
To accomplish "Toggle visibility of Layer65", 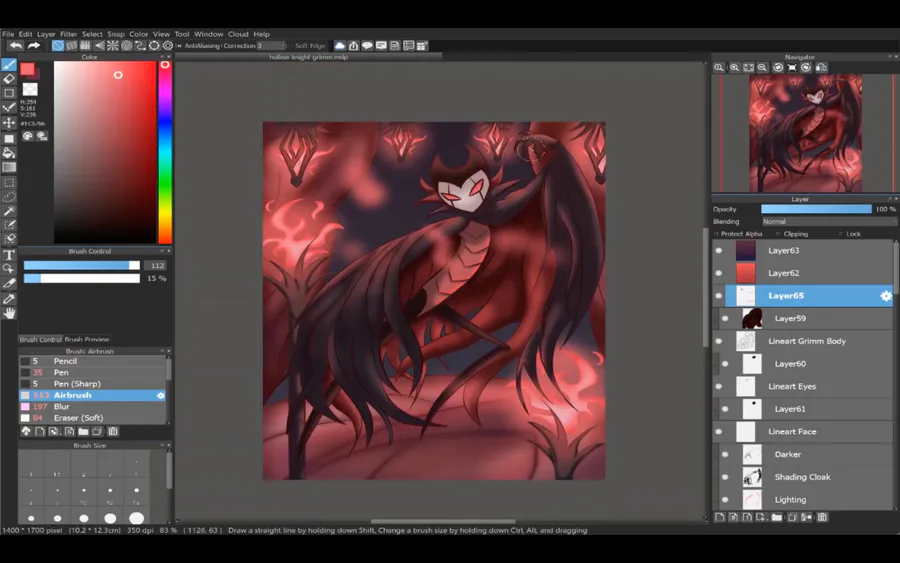I will point(719,296).
